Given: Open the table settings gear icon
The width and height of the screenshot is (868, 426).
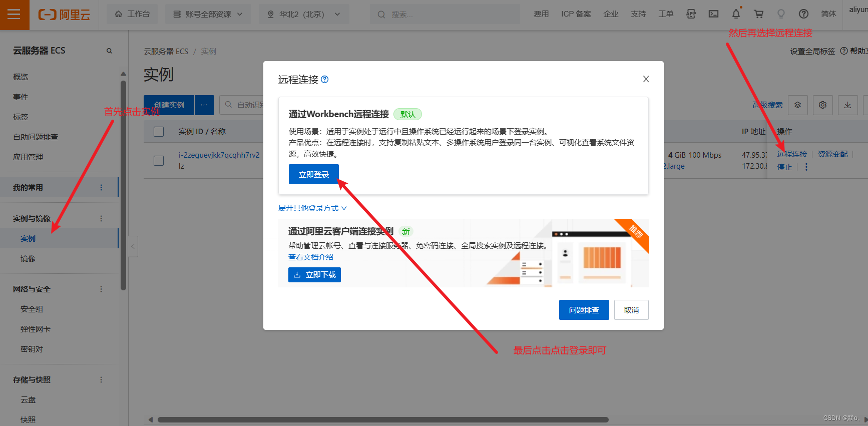Looking at the screenshot, I should click(x=823, y=105).
